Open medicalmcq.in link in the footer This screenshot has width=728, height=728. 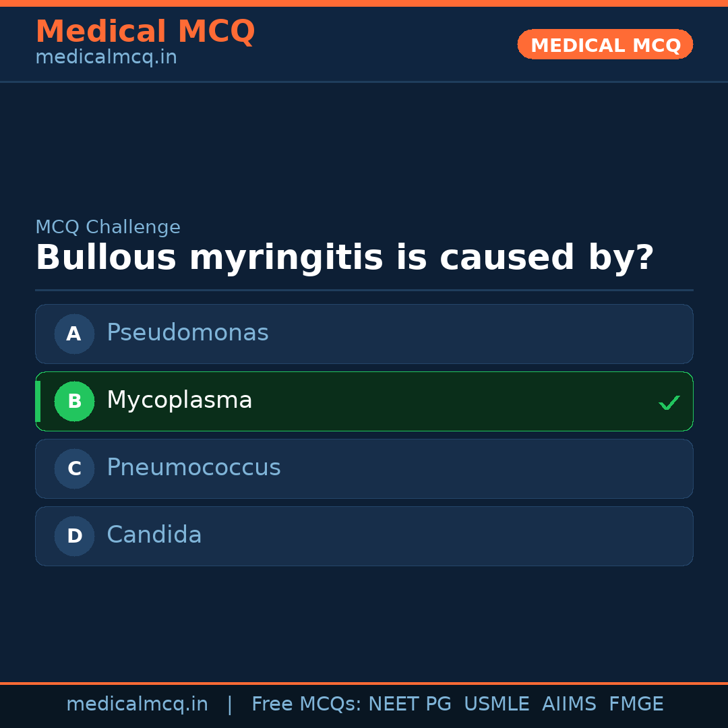point(137,704)
